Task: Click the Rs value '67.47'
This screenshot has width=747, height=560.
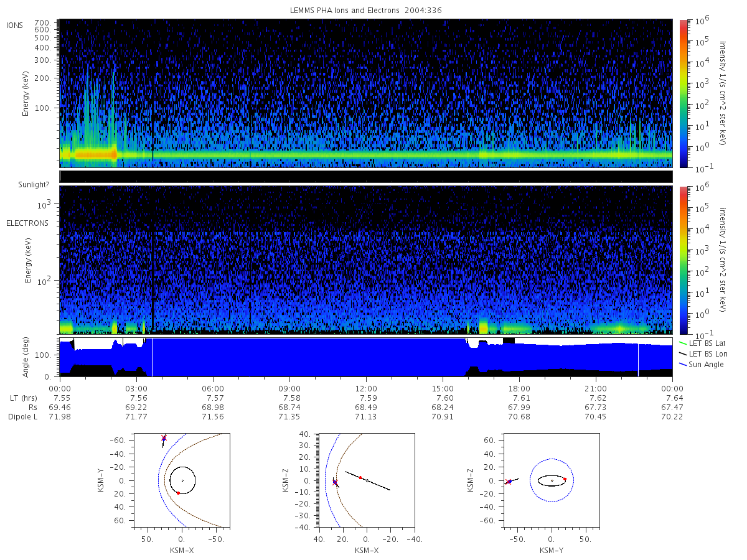Action: point(672,408)
